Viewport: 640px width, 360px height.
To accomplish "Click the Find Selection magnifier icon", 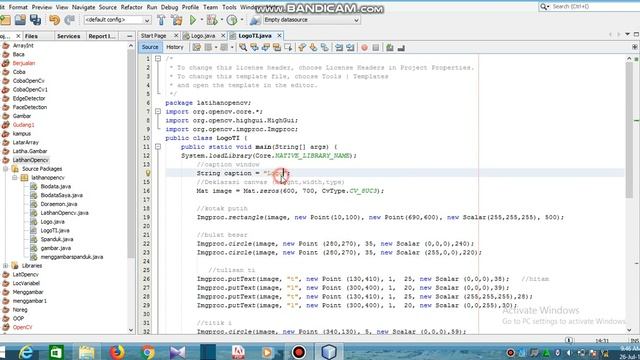I will coord(243,47).
